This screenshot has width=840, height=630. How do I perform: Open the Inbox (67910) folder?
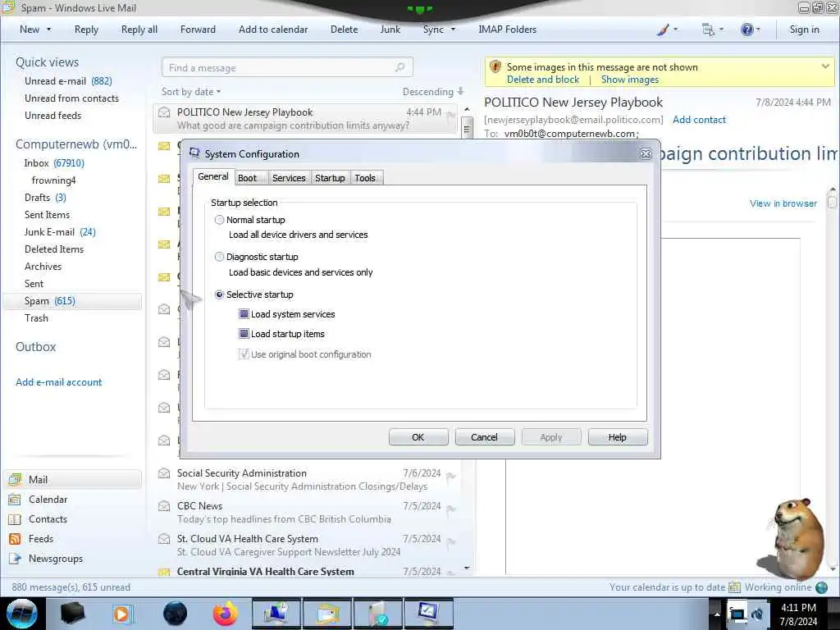(54, 163)
